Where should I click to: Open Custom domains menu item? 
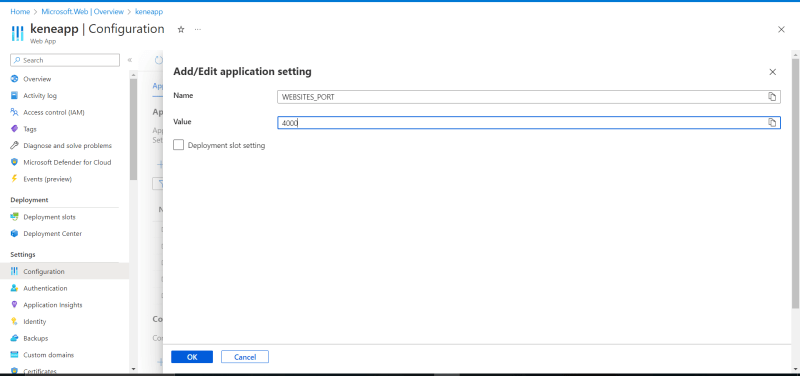click(48, 355)
